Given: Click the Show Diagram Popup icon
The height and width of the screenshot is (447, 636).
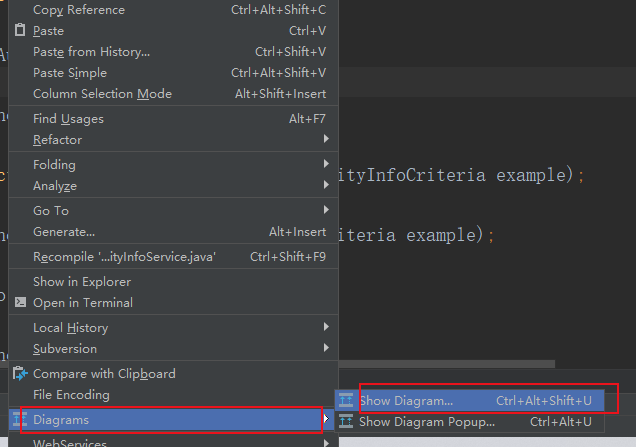Looking at the screenshot, I should [x=346, y=421].
